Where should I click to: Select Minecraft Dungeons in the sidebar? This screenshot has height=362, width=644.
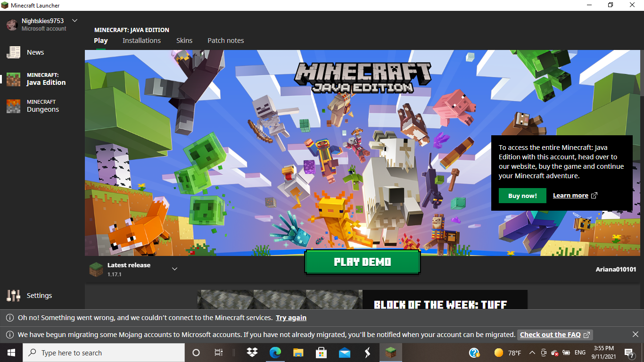pos(42,106)
